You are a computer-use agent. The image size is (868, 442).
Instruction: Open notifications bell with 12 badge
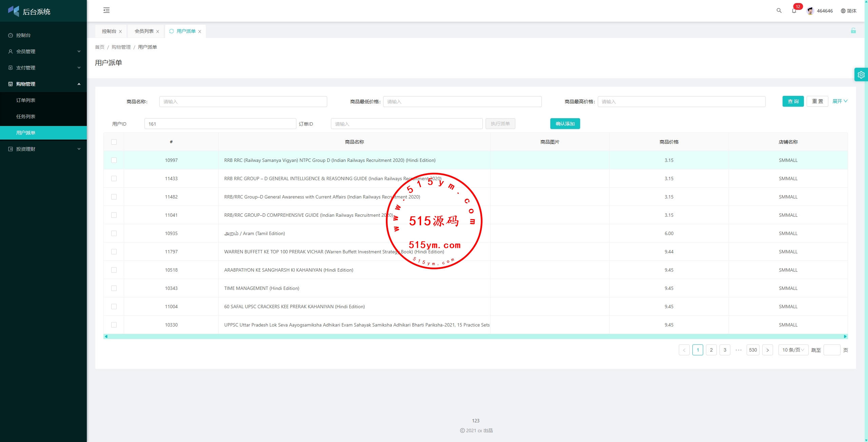coord(794,11)
